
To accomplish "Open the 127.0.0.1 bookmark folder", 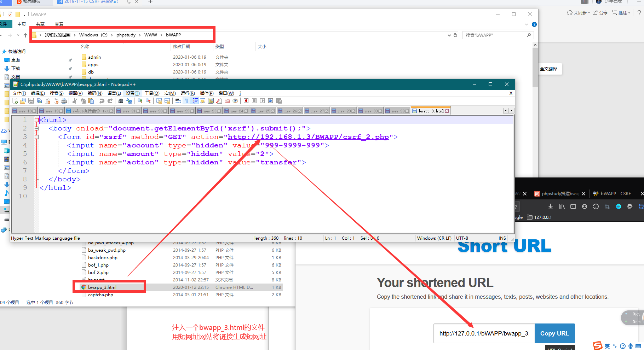I will (x=539, y=217).
